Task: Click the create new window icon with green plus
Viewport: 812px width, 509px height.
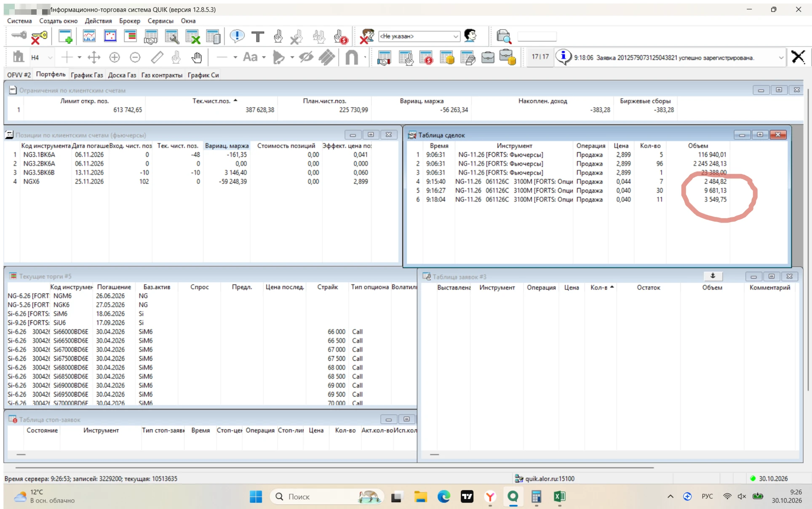Action: click(65, 37)
